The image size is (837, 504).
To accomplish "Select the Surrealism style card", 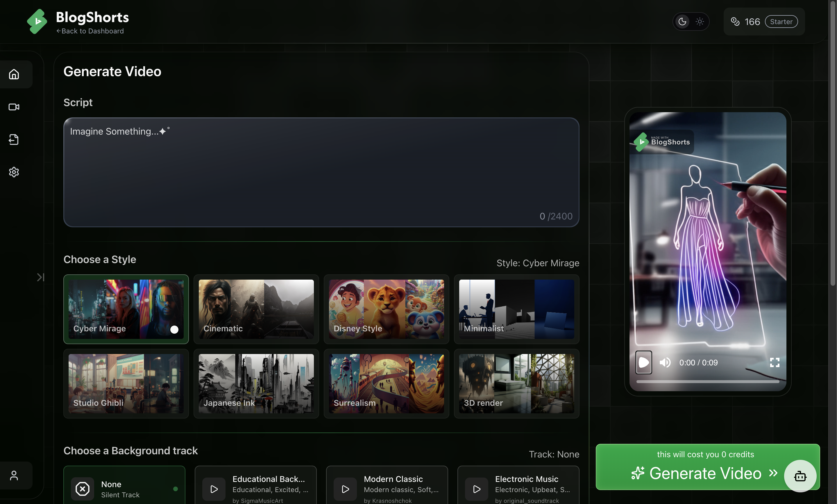I will tap(387, 384).
